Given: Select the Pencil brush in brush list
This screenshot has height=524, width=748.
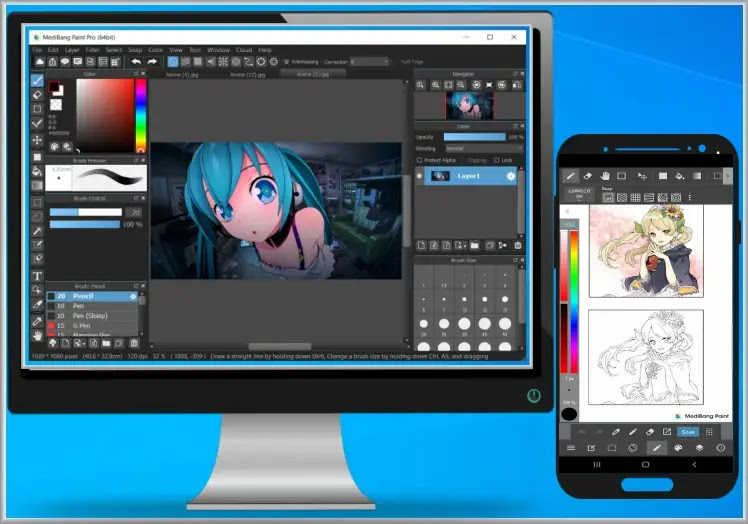Looking at the screenshot, I should tap(92, 296).
